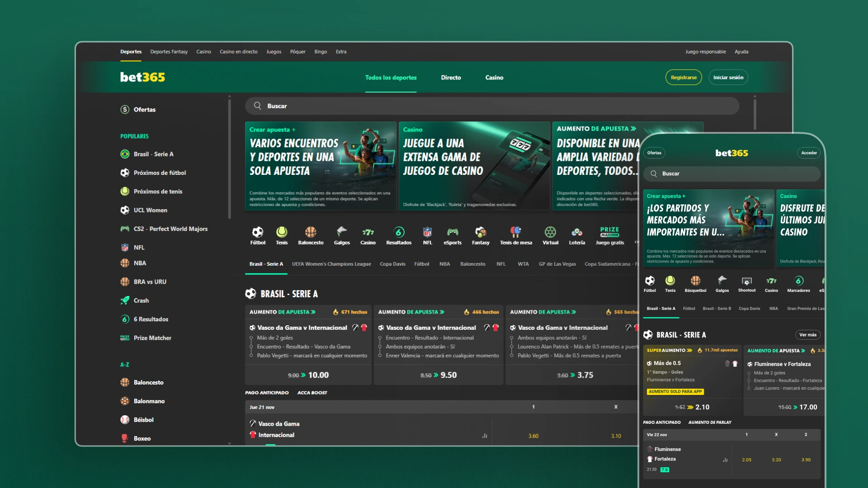Open Próximos de fútbol in sidebar

tap(160, 173)
